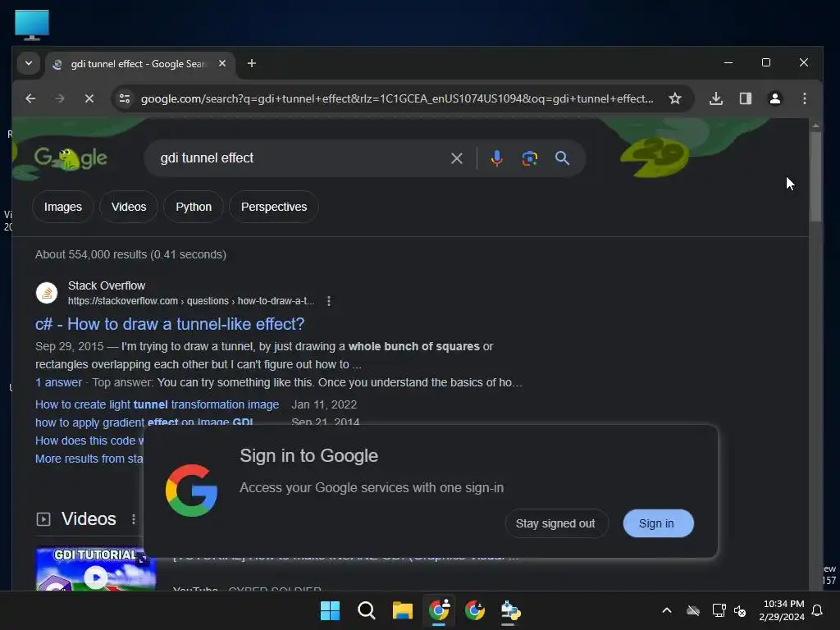840x630 pixels.
Task: Click 'Stay signed out' button
Action: coord(555,523)
